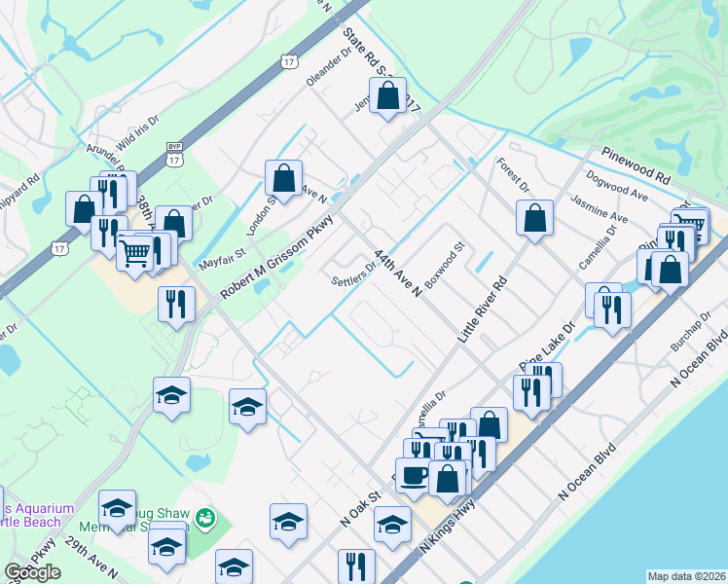Image resolution: width=728 pixels, height=584 pixels.
Task: Select the Map data ©2026 attribution text
Action: pyautogui.click(x=686, y=576)
